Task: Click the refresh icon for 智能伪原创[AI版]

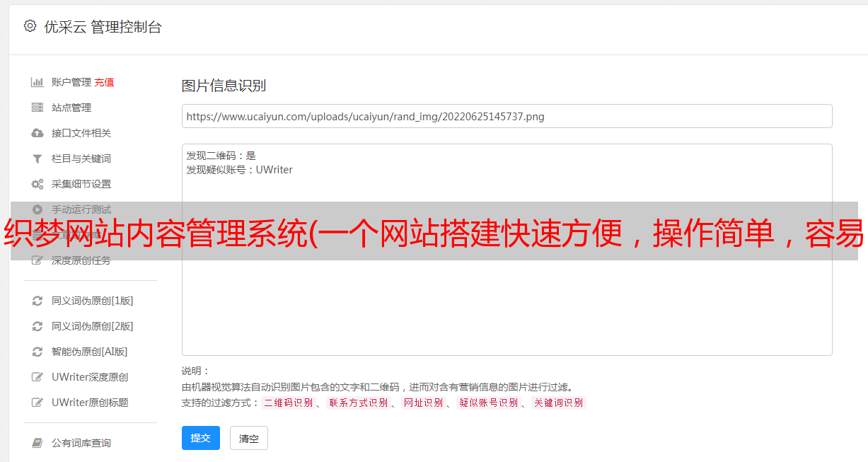Action: coord(37,352)
